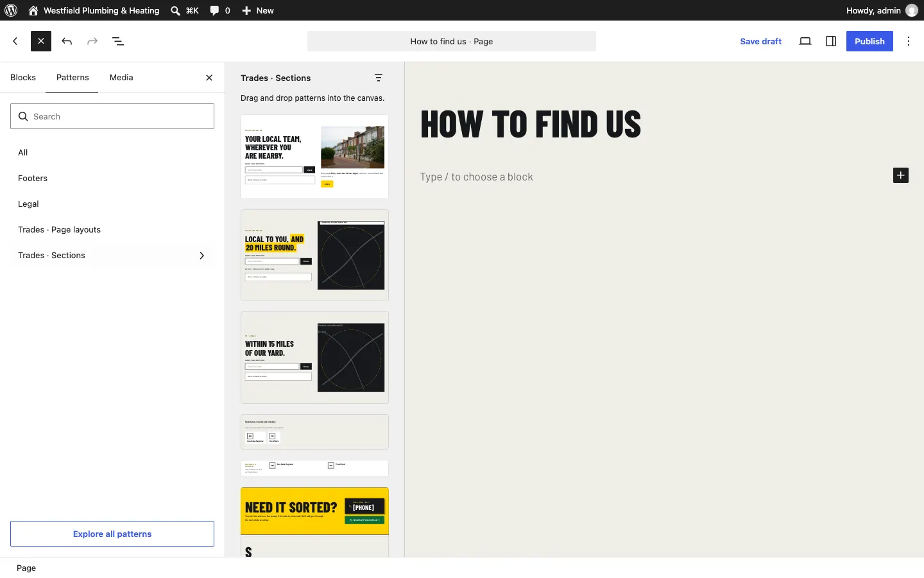Screen dimensions: 924x578
Task: Open the Howdy, admin account menu
Action: click(x=882, y=10)
